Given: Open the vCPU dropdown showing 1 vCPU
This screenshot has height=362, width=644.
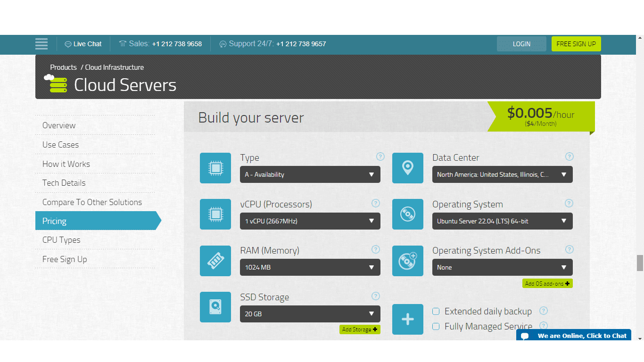Looking at the screenshot, I should click(x=310, y=221).
